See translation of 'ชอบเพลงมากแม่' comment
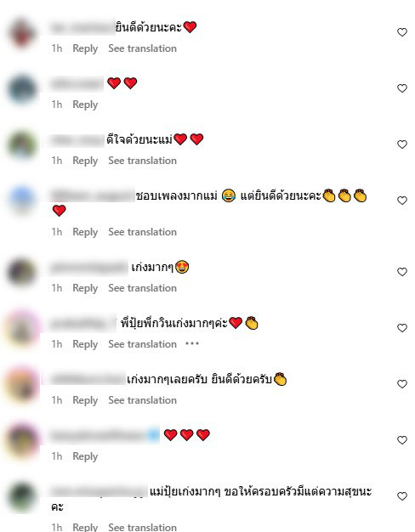This screenshot has height=532, width=415. [142, 232]
